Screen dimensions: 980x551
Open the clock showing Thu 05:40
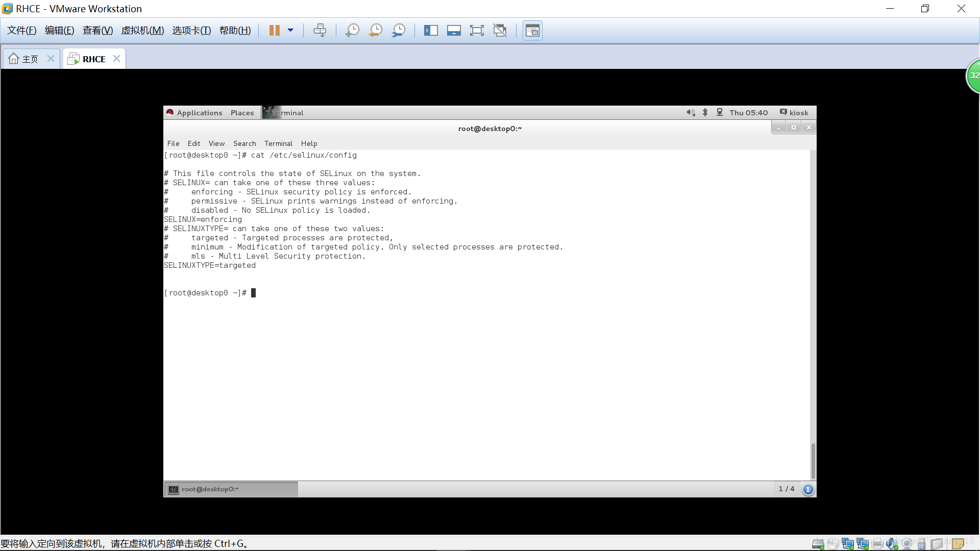748,113
